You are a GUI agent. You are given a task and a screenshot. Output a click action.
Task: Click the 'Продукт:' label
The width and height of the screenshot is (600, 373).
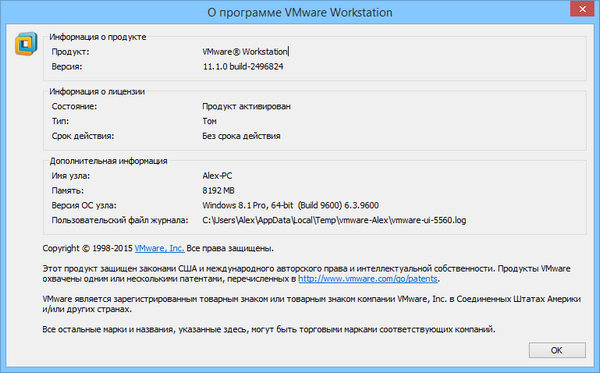click(70, 52)
